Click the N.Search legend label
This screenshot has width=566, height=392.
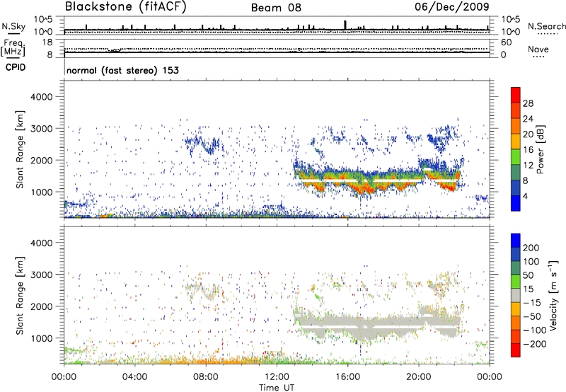coord(544,26)
